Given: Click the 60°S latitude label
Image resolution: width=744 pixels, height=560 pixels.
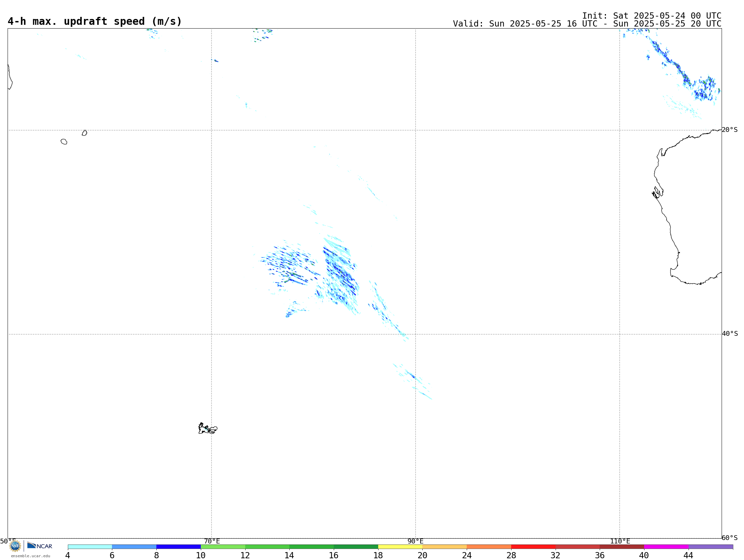Looking at the screenshot, I should (730, 538).
